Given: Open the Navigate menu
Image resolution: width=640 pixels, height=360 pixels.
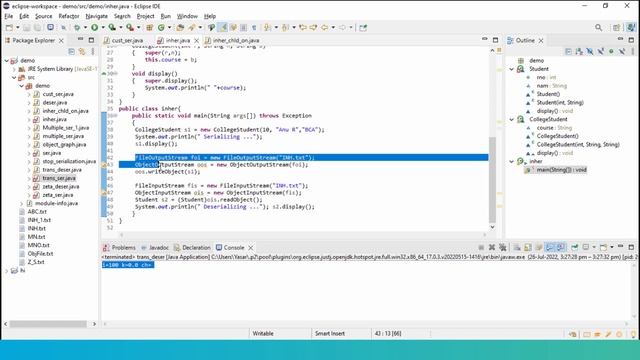Looking at the screenshot, I should pyautogui.click(x=96, y=16).
